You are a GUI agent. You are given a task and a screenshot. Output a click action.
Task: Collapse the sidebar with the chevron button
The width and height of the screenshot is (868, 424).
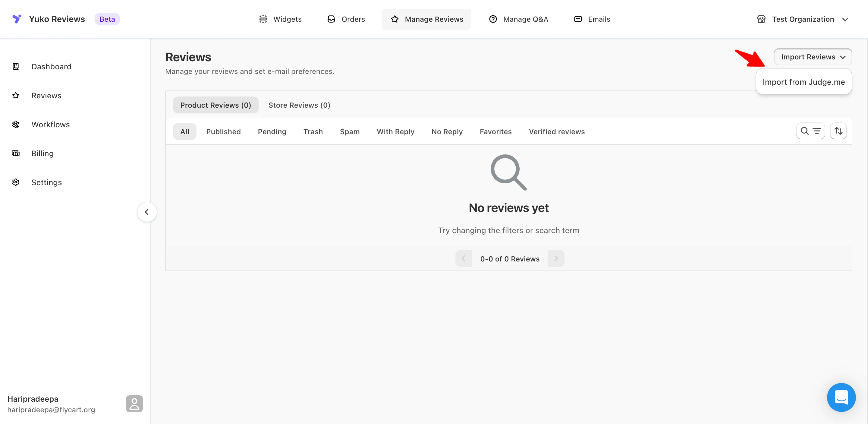coord(146,212)
